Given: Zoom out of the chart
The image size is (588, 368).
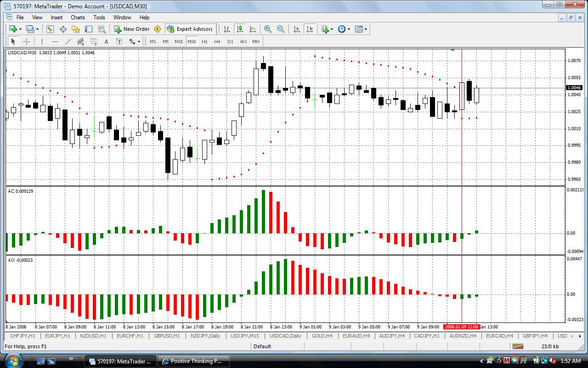Looking at the screenshot, I should click(x=281, y=29).
